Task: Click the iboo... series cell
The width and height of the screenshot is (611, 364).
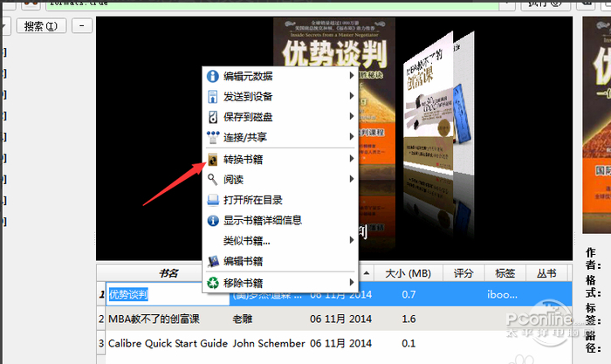Action: (x=502, y=294)
